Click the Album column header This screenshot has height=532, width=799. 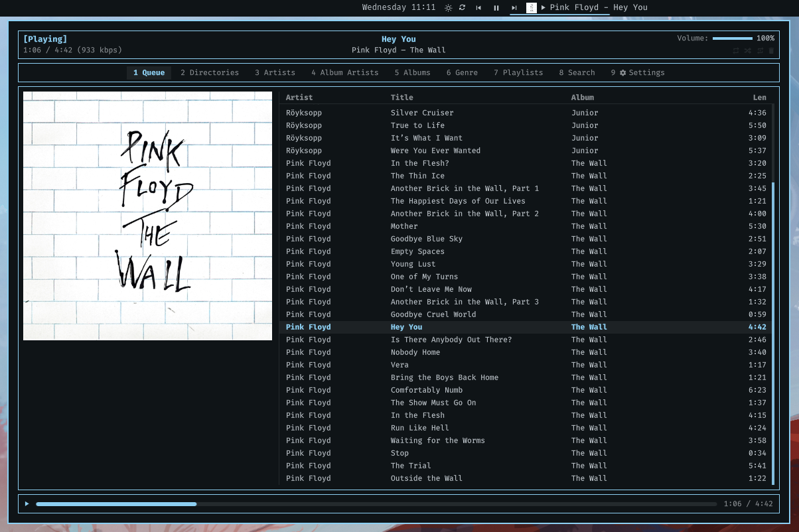583,98
